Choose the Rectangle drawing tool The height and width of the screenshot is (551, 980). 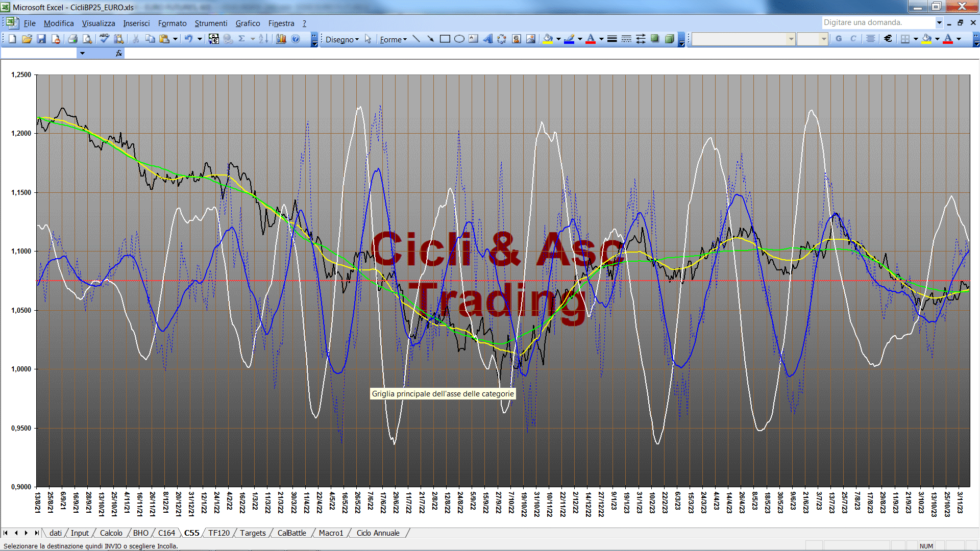point(445,39)
